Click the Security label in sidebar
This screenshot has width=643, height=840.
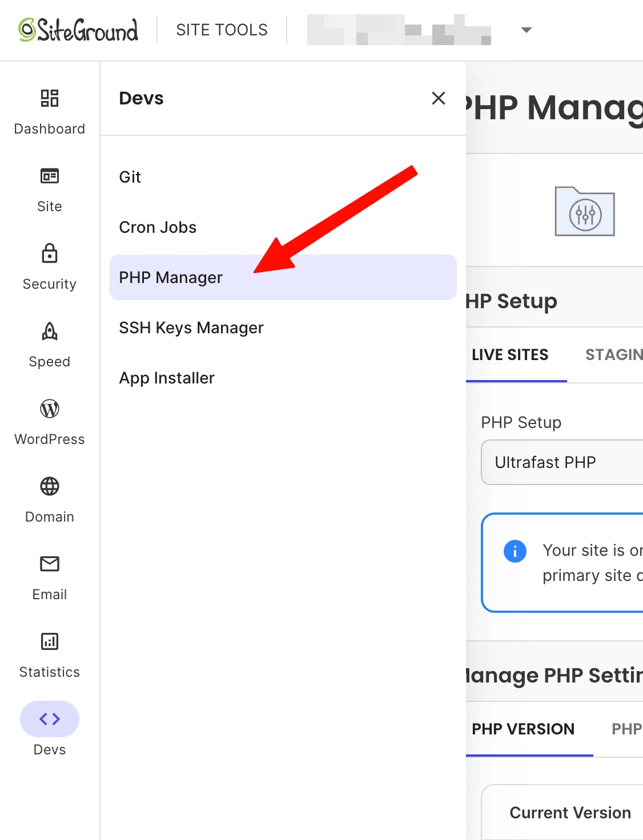(x=50, y=284)
